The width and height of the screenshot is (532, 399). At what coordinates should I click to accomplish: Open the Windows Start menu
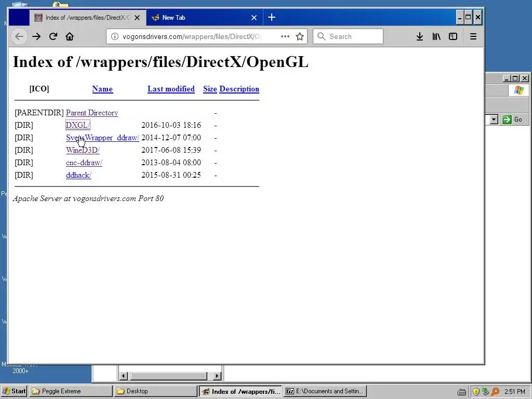[14, 391]
